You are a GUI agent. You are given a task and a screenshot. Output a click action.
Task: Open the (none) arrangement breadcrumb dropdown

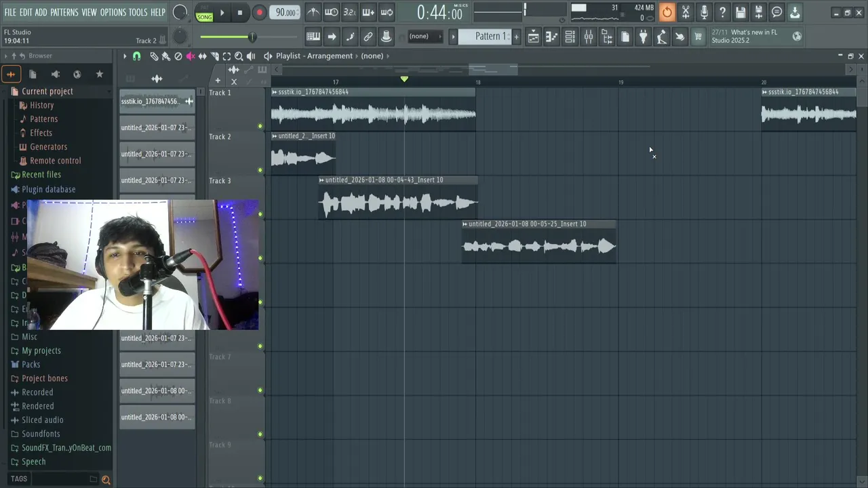point(372,56)
